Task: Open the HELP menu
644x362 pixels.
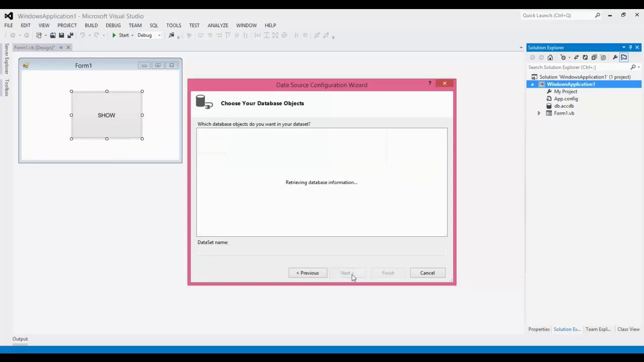Action: 270,25
